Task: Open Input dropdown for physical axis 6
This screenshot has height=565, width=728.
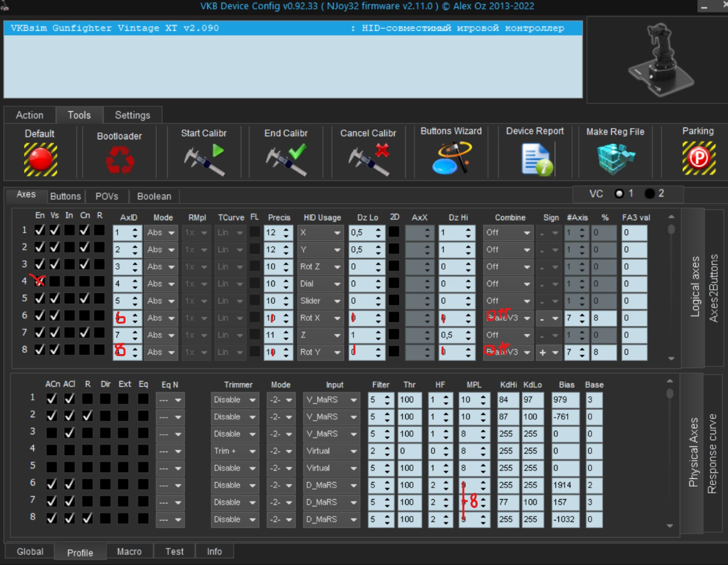Action: tap(332, 485)
